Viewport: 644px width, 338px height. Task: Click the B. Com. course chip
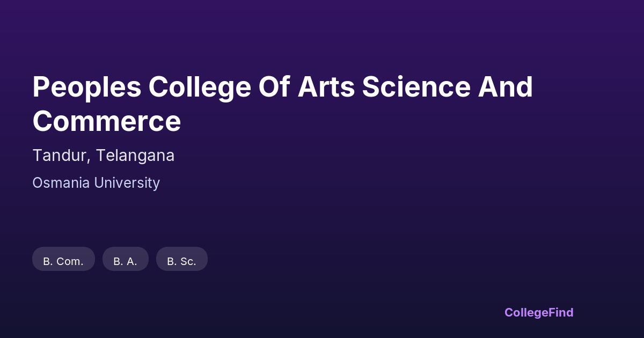point(63,260)
